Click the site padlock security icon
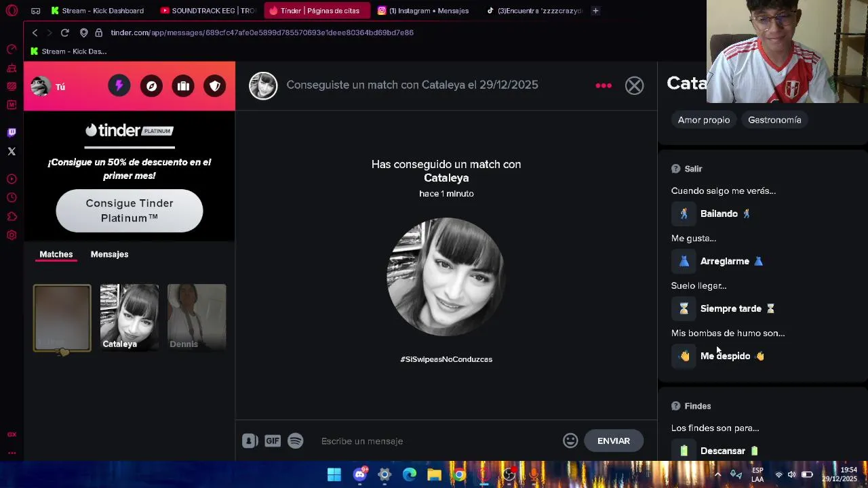The width and height of the screenshot is (868, 488). (98, 33)
